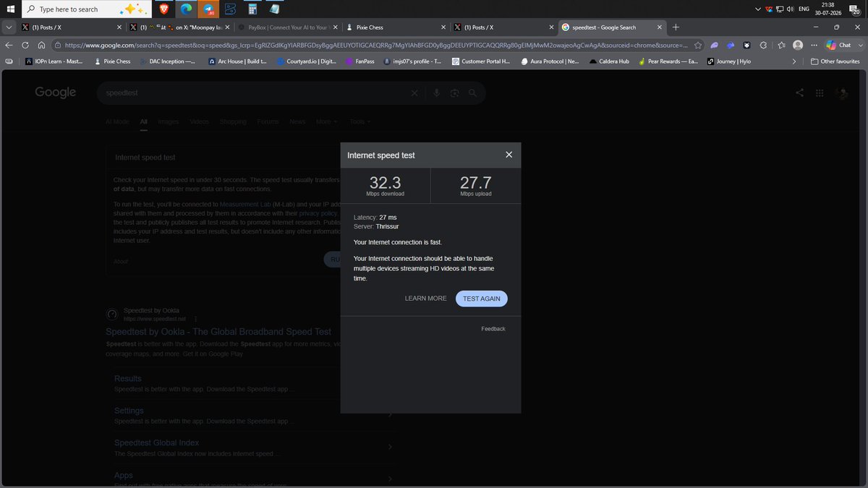
Task: Click the share icon on Google page
Action: (x=799, y=93)
